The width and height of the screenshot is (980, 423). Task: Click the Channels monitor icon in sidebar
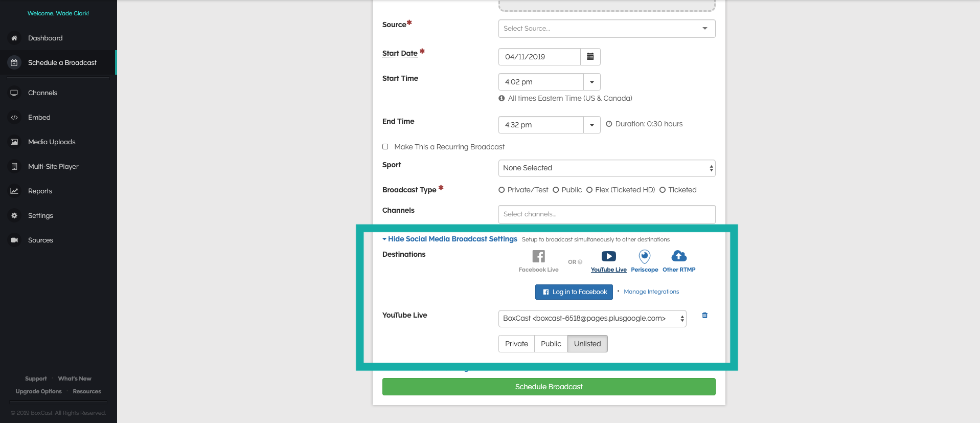[x=14, y=93]
